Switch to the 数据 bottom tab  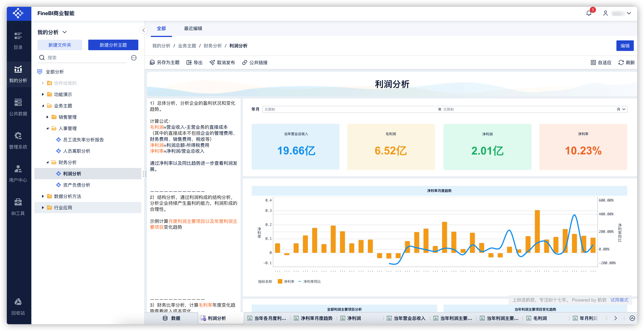click(x=172, y=318)
